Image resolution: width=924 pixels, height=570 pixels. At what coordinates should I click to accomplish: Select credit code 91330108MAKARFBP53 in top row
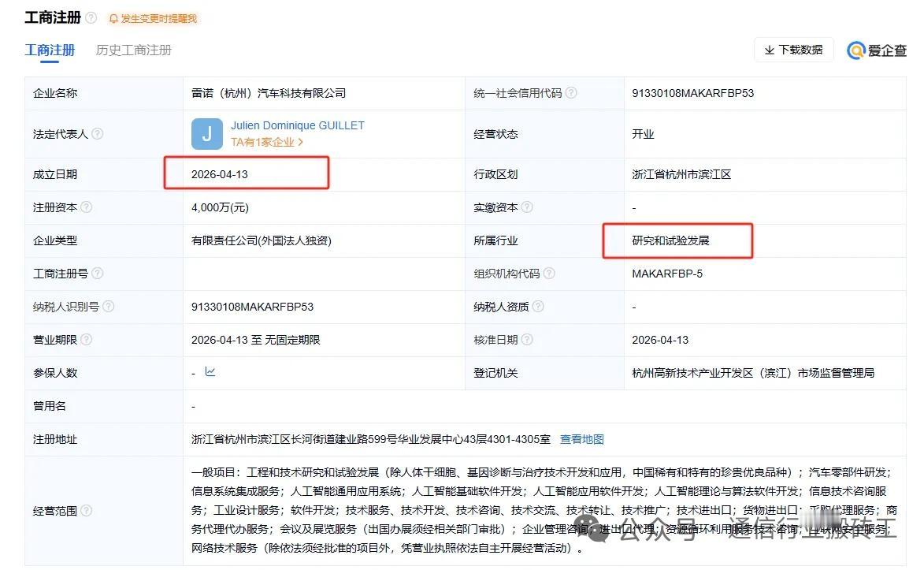pos(693,93)
